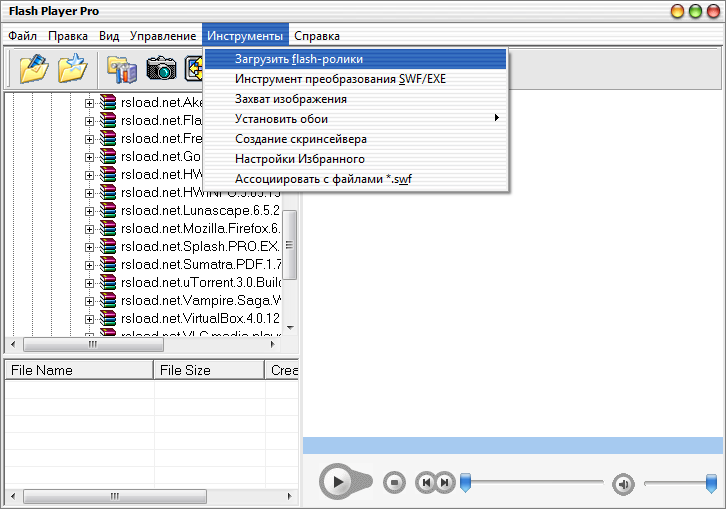Open the folder with tools icon

click(122, 69)
